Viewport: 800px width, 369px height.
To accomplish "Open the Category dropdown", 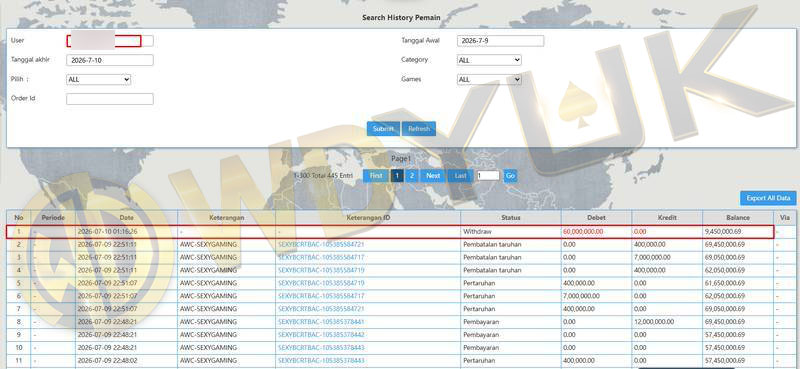I will point(489,60).
